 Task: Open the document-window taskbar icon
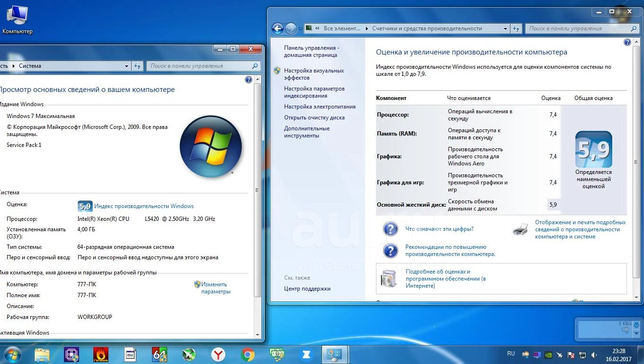coord(130,355)
